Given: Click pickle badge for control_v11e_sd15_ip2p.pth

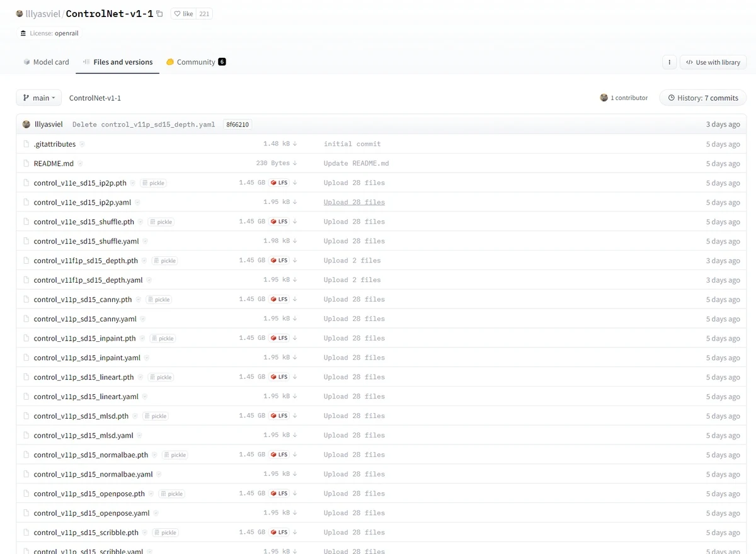Looking at the screenshot, I should click(x=153, y=183).
